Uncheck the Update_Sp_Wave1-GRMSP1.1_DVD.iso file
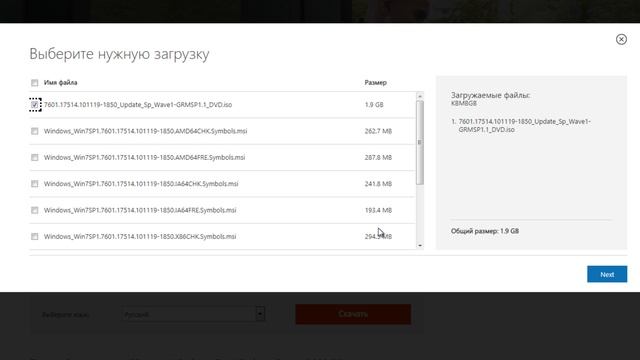 coord(35,105)
